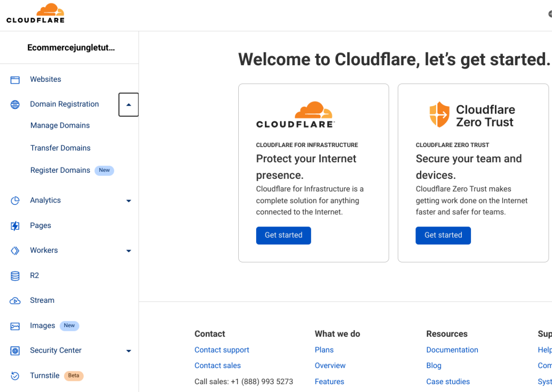Collapse the Domain Registration submenu
This screenshot has height=392, width=552.
[128, 105]
